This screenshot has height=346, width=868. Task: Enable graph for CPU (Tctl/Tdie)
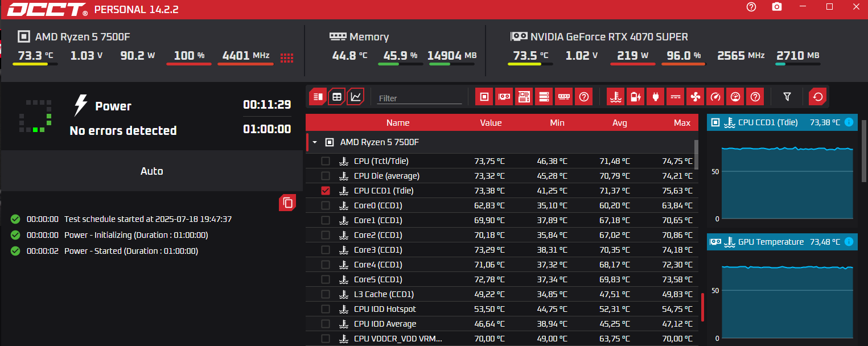click(326, 161)
